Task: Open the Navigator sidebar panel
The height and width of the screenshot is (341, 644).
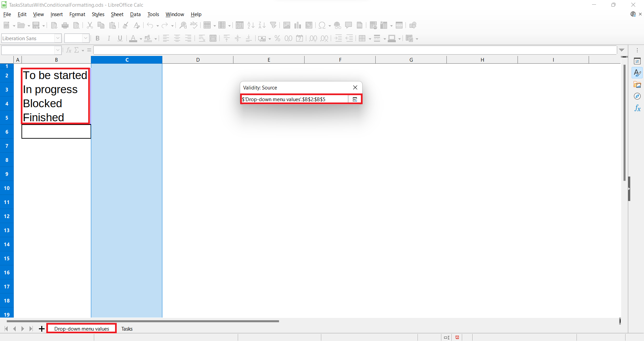Action: pyautogui.click(x=638, y=96)
